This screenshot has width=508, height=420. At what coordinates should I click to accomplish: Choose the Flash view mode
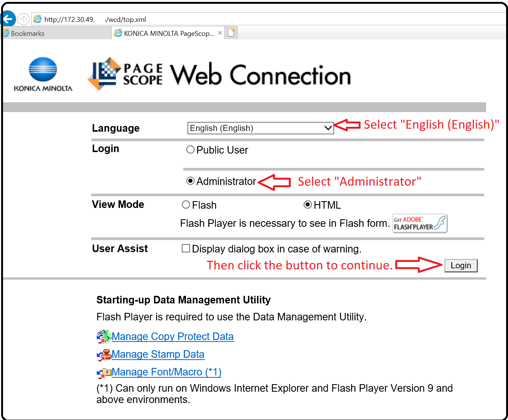(186, 205)
